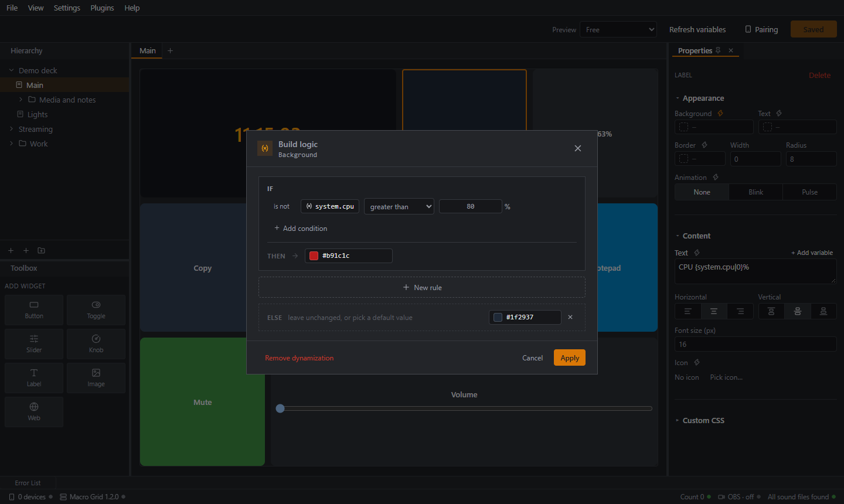Align text horizontally to the right
Image resolution: width=844 pixels, height=504 pixels.
[740, 311]
